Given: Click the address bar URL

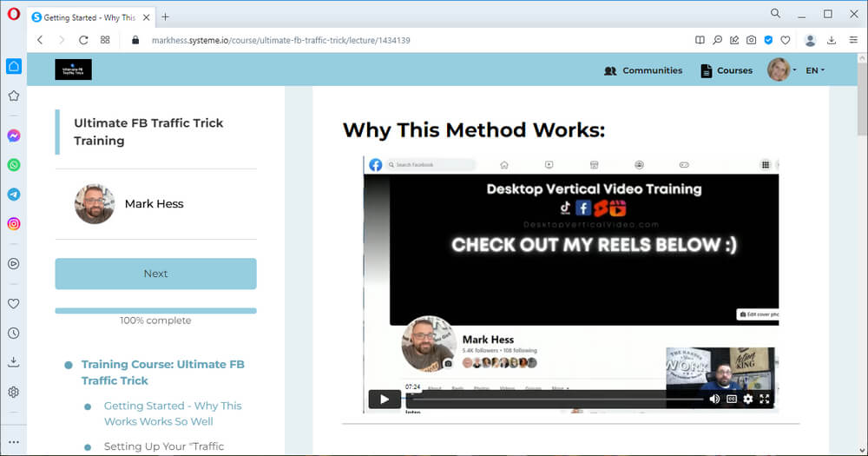Looking at the screenshot, I should coord(280,41).
